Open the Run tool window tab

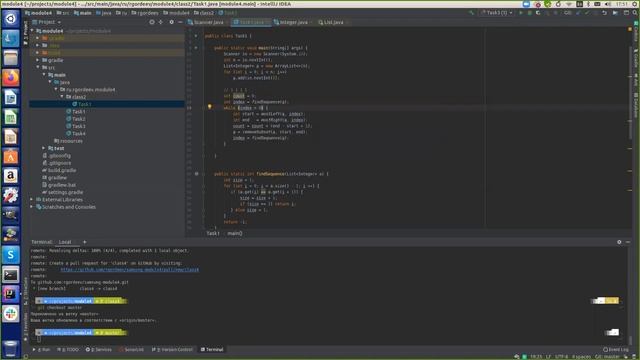tap(43, 349)
